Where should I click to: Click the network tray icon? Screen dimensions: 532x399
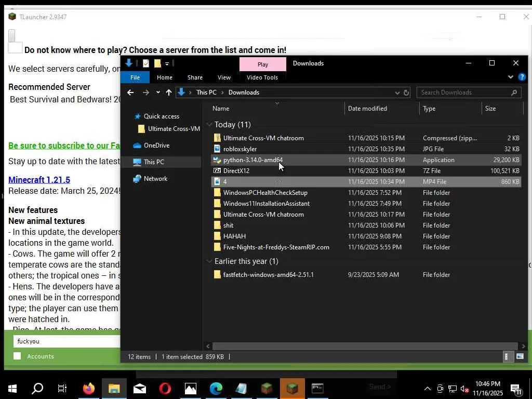point(453,389)
